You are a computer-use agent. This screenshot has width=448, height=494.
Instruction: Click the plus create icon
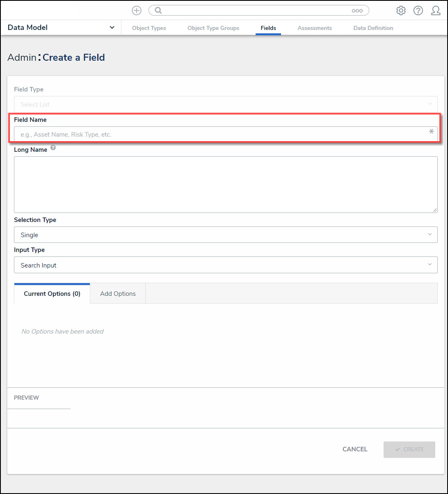[137, 11]
